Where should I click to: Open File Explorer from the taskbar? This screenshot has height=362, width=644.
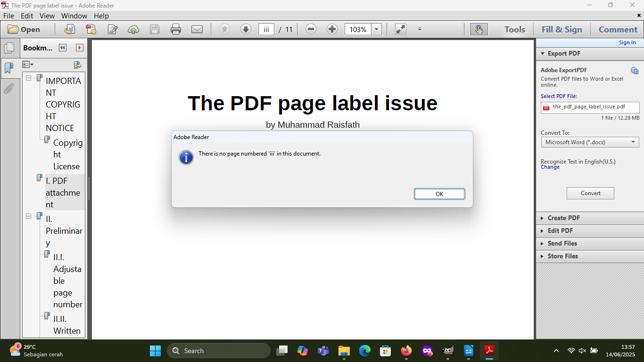pyautogui.click(x=344, y=351)
